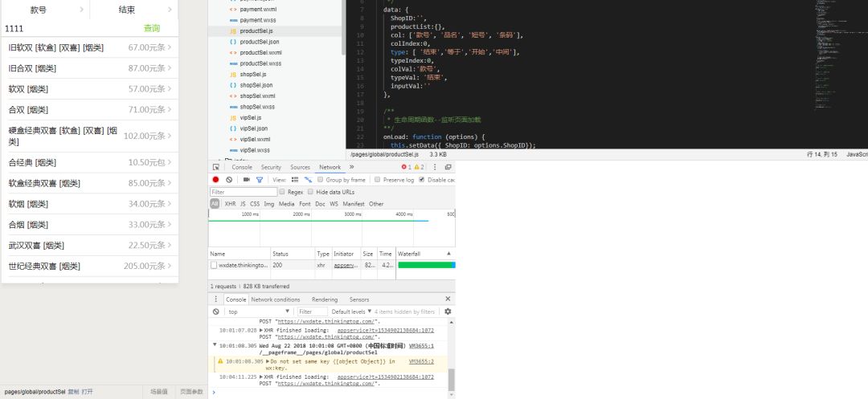Click the wxss icon beside productSel.wxss
This screenshot has width=868, height=399.
pos(233,63)
